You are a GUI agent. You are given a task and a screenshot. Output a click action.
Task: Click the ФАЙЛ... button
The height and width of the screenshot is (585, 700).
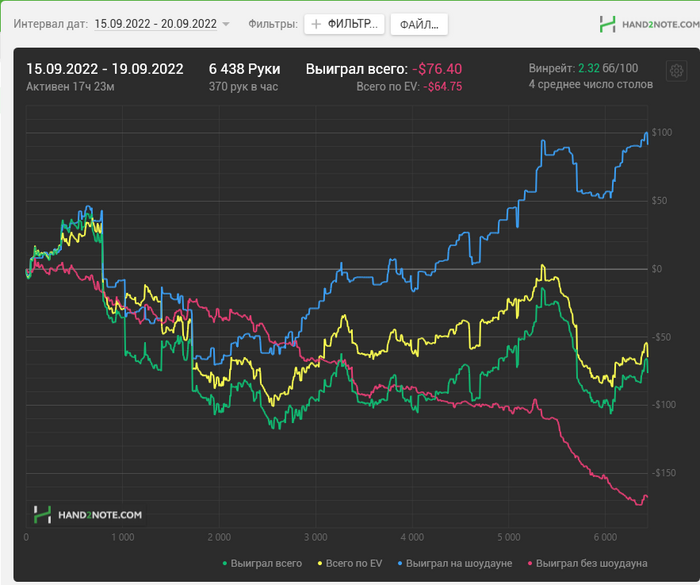point(419,25)
